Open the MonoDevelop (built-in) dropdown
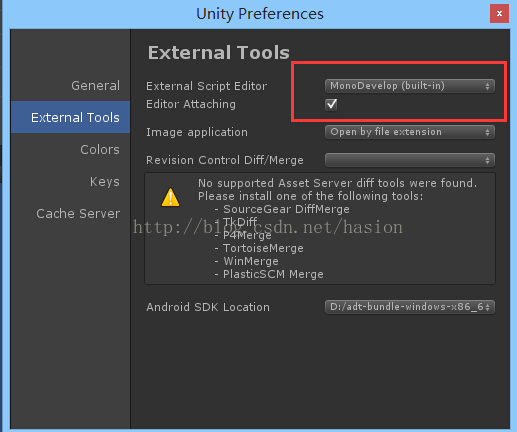 (x=410, y=86)
